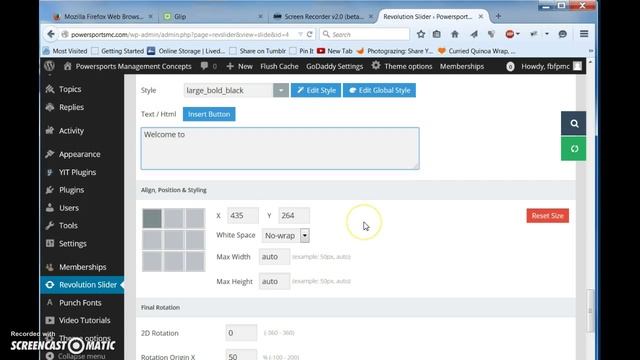The width and height of the screenshot is (640, 360).
Task: Close the Glip tab
Action: tap(260, 16)
